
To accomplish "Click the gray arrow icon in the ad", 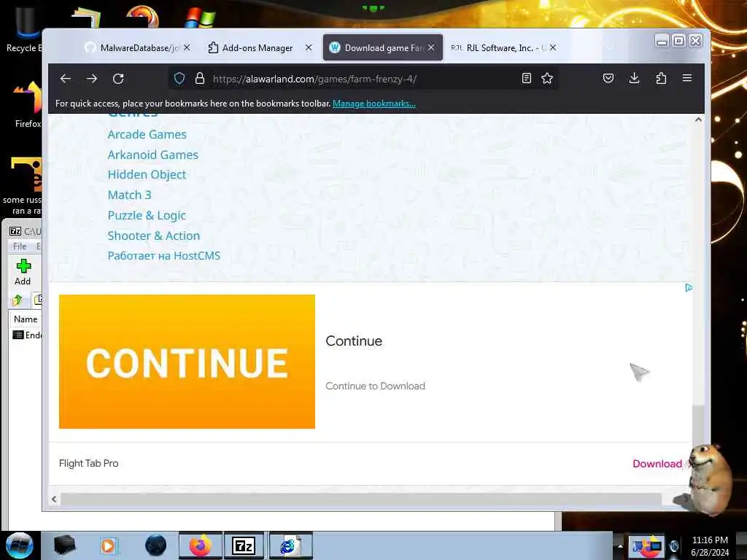I will tap(639, 371).
